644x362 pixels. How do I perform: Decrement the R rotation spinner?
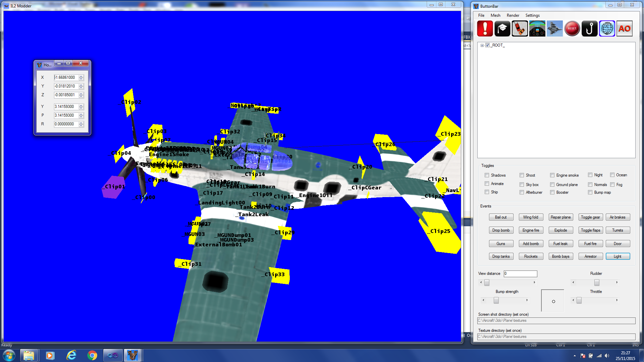pyautogui.click(x=81, y=126)
